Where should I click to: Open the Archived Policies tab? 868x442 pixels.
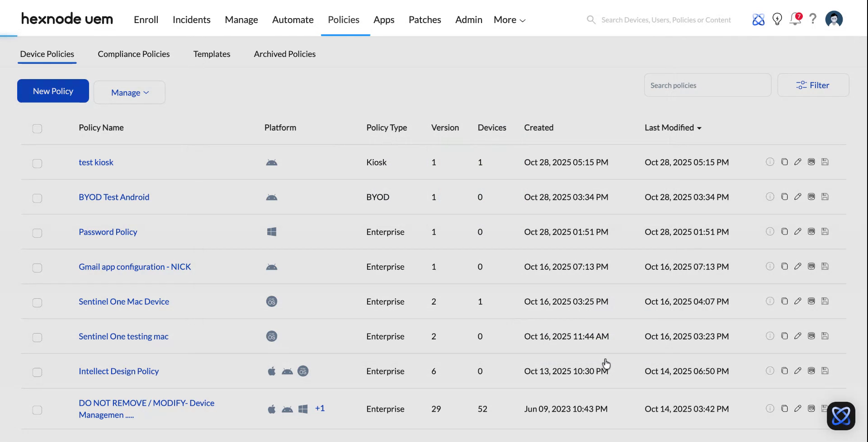pyautogui.click(x=284, y=54)
